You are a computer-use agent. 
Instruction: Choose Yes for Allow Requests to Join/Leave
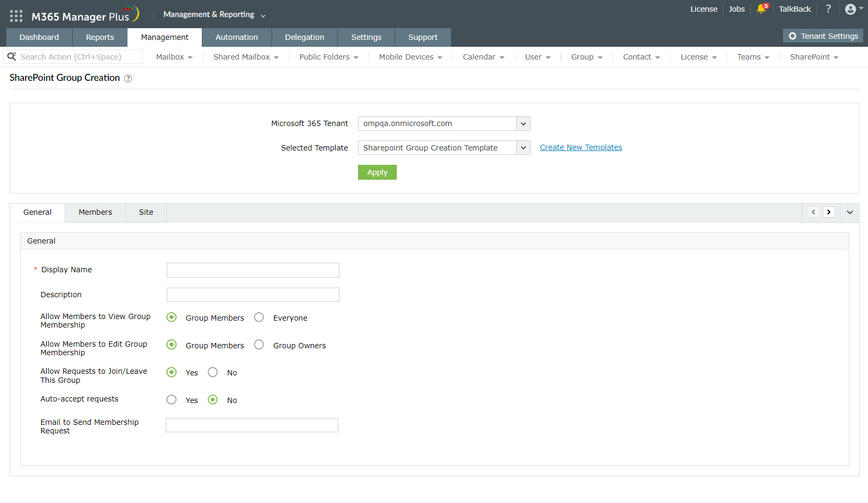pyautogui.click(x=172, y=372)
